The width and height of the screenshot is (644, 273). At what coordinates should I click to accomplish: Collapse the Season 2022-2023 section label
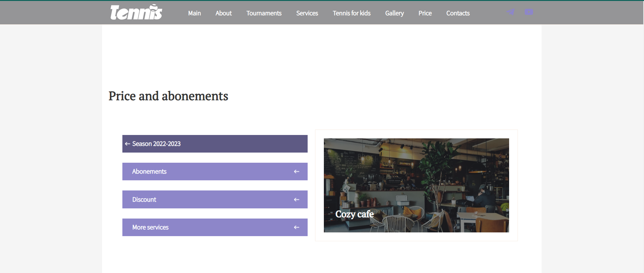point(156,144)
